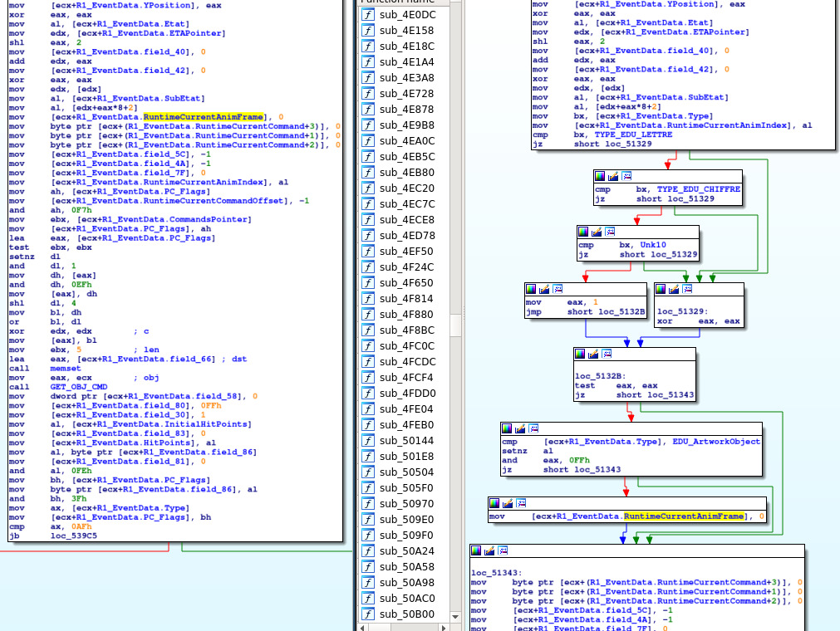Click the EDU_ArtworkObject constant in the cmp node
The height and width of the screenshot is (631, 840).
tap(716, 442)
